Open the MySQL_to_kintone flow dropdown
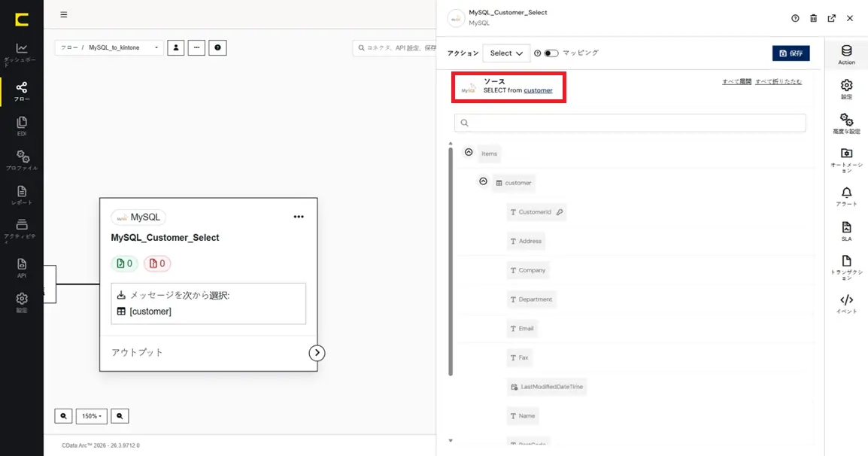Image resolution: width=868 pixels, height=456 pixels. click(109, 47)
